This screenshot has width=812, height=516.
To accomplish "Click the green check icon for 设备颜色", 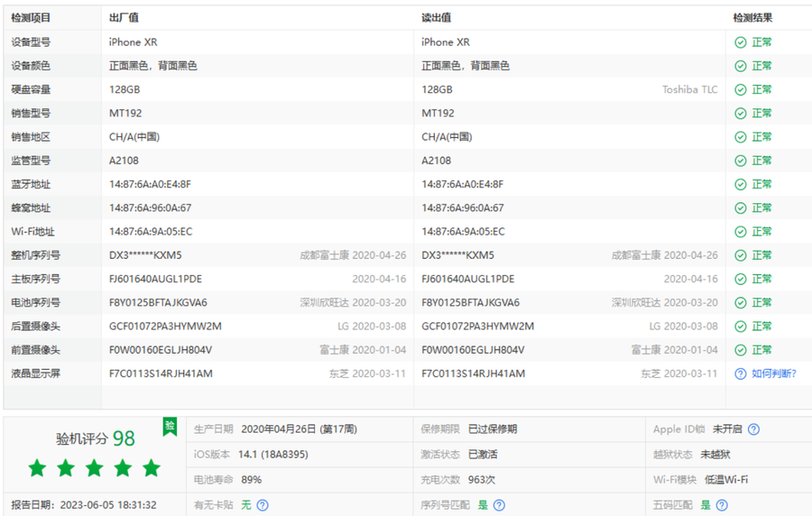I will click(741, 66).
